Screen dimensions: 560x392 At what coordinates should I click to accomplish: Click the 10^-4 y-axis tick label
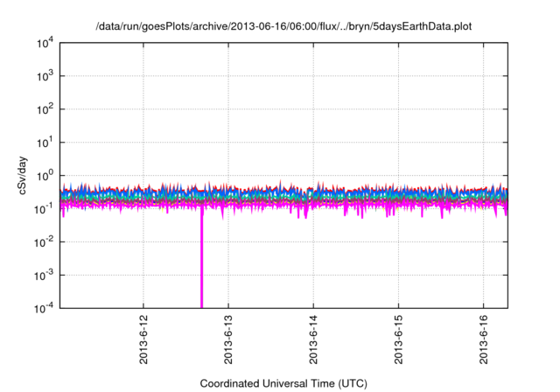click(44, 308)
